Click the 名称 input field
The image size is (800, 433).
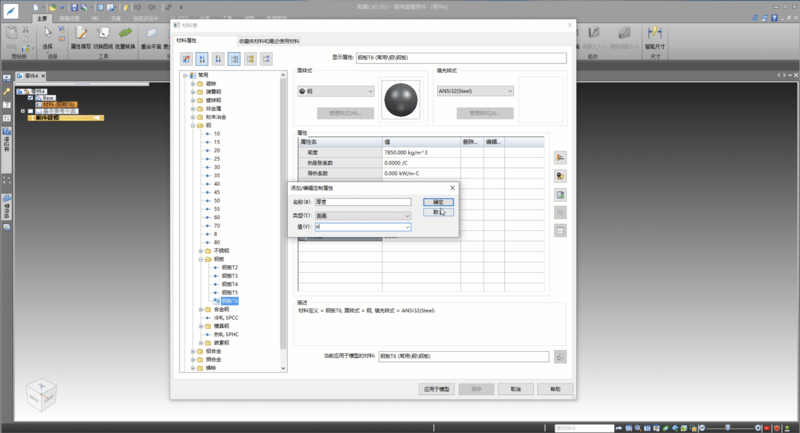click(362, 202)
